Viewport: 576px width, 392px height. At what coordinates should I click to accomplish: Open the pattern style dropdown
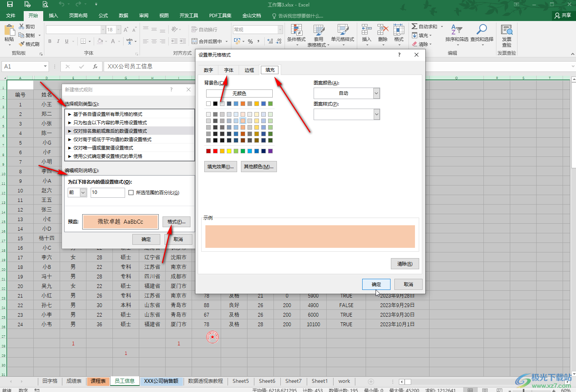[x=376, y=114]
